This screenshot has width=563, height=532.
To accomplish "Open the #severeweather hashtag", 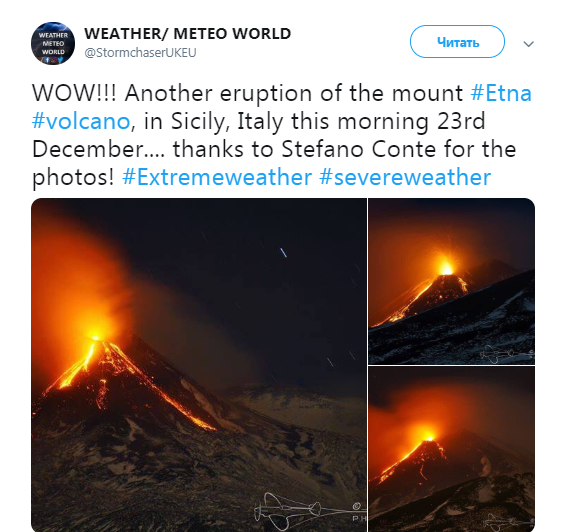I will click(x=405, y=177).
